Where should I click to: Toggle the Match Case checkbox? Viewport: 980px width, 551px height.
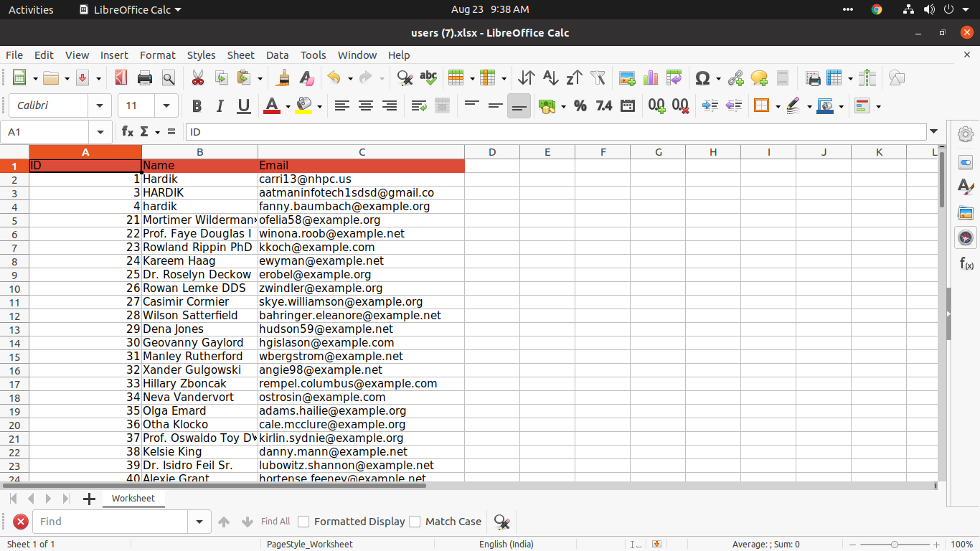(415, 522)
